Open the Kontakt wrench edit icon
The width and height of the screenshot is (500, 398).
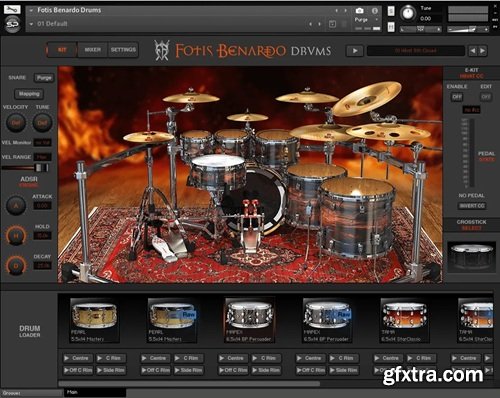12,9
